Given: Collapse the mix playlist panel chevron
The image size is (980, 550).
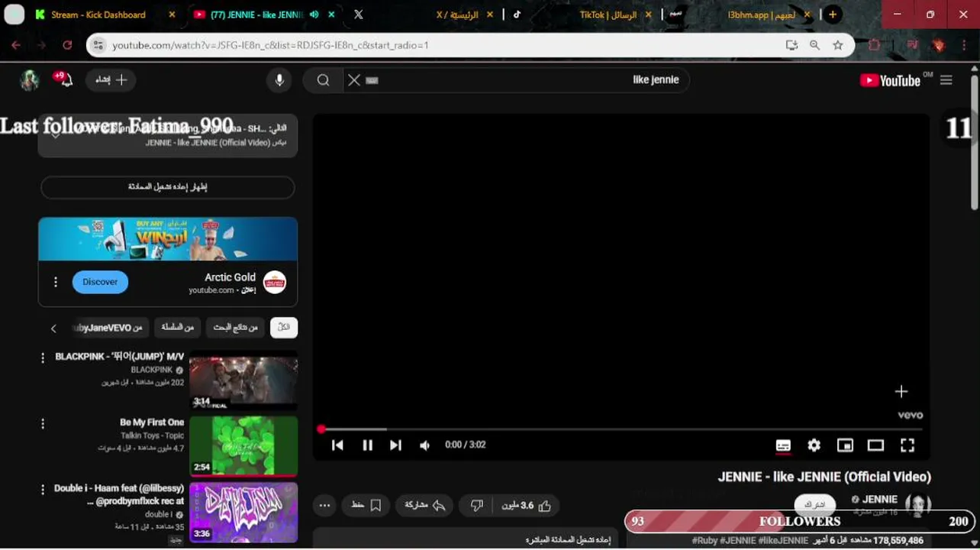Looking at the screenshot, I should point(55,134).
